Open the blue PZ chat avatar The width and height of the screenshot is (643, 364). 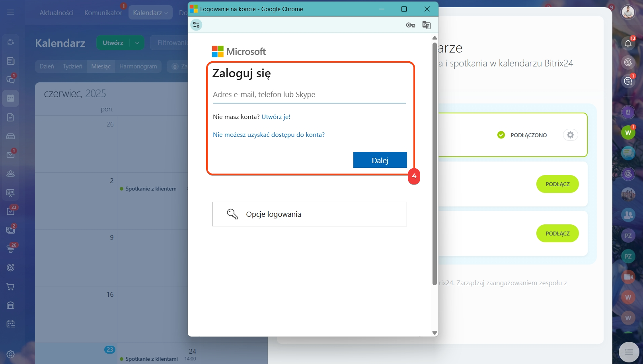tap(628, 236)
